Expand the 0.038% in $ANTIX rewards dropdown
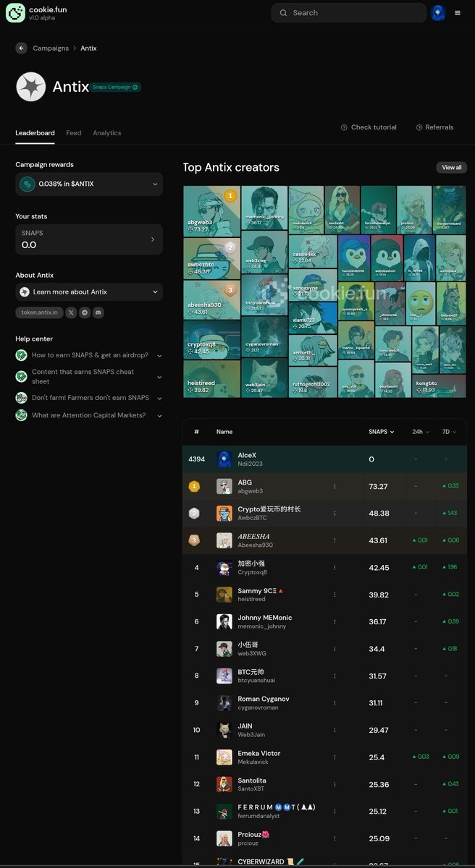This screenshot has height=868, width=475. [89, 184]
